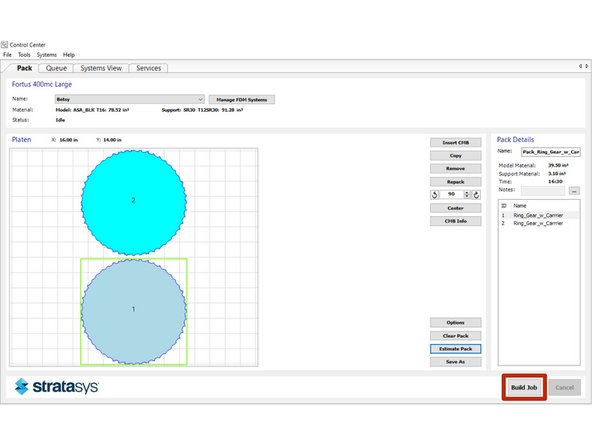592x444 pixels.
Task: Click the greyed Cancel button
Action: point(564,387)
